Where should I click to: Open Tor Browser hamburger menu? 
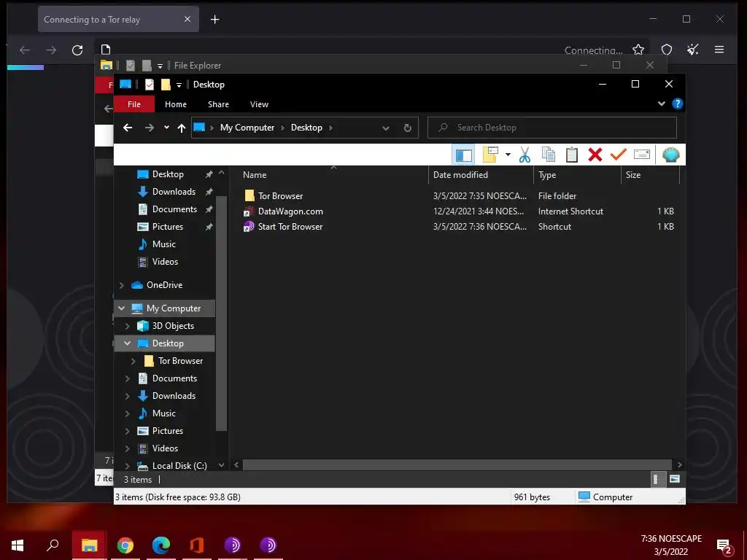tap(719, 50)
